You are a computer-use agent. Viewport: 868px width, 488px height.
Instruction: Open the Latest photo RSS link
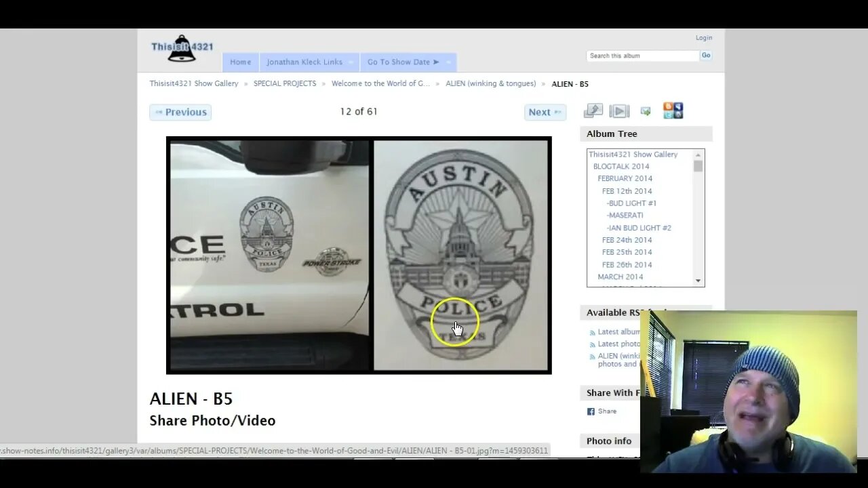[x=618, y=344]
